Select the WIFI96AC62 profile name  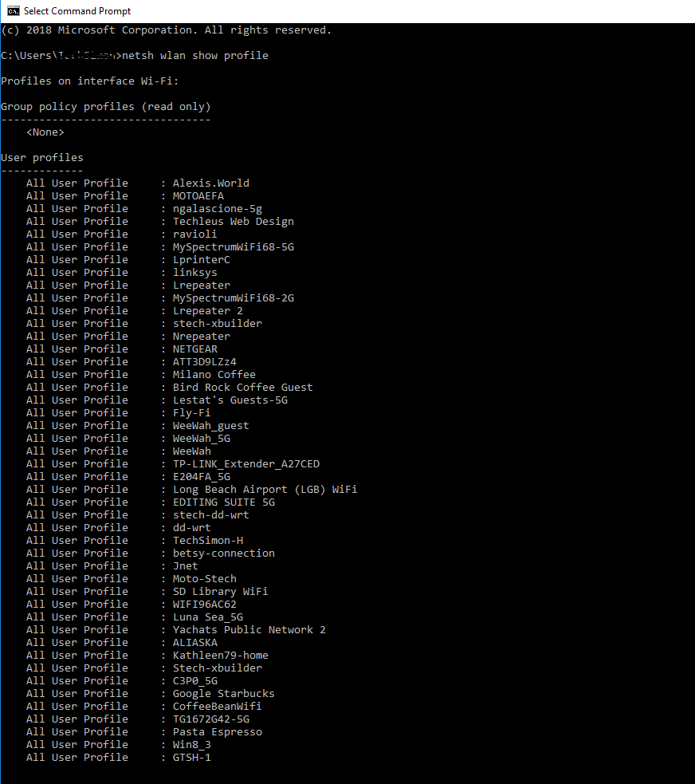coord(204,605)
